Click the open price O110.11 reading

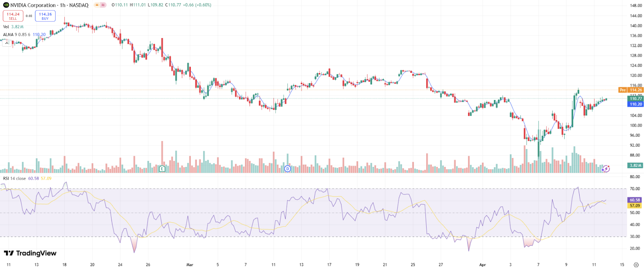[x=120, y=5]
